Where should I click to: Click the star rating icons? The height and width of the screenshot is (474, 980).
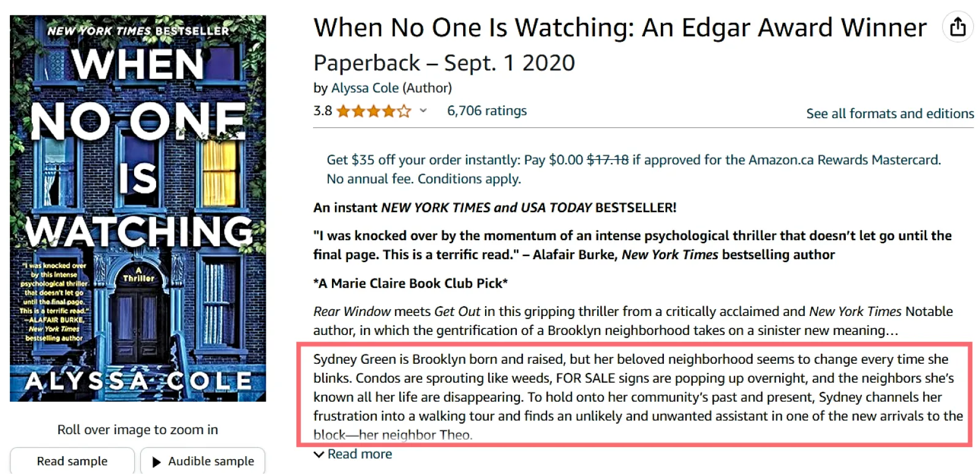[x=373, y=111]
